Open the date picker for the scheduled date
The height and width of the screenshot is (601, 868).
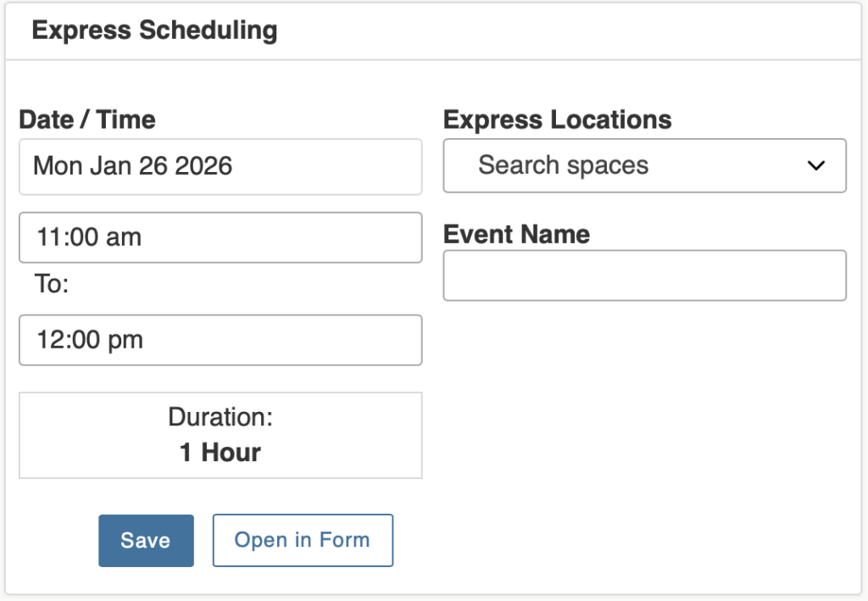coord(220,166)
